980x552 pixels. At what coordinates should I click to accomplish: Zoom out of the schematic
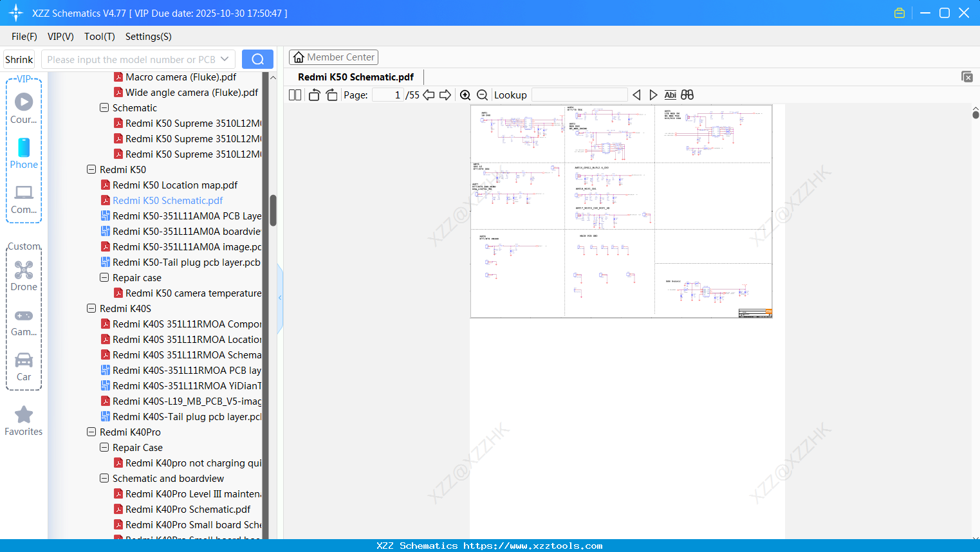(x=482, y=95)
